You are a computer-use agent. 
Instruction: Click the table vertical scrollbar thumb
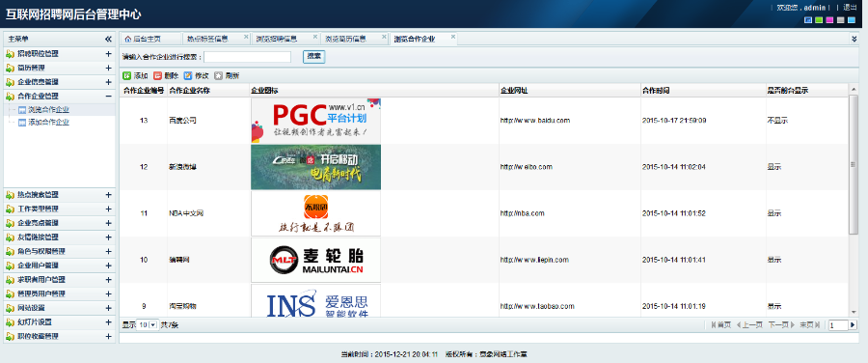coord(854,165)
